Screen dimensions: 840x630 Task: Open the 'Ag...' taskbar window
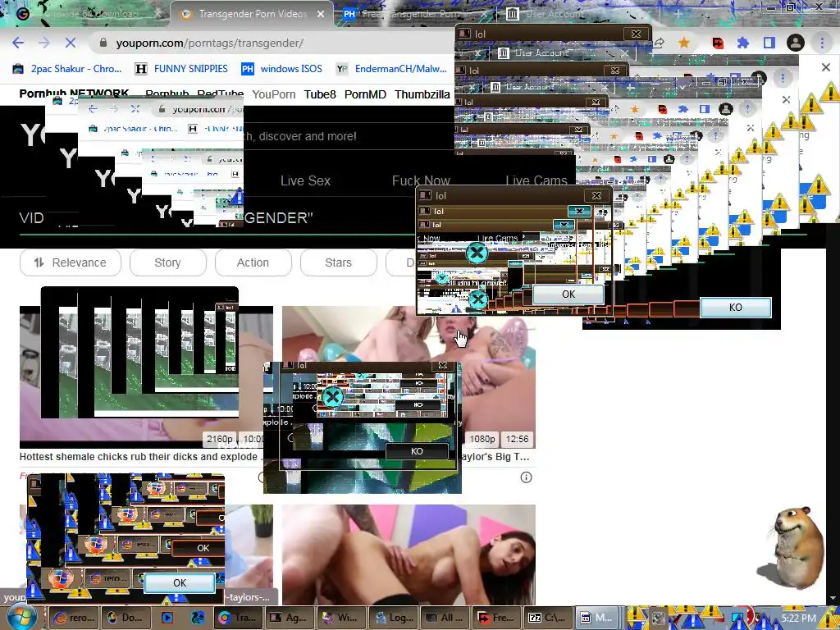click(x=289, y=618)
